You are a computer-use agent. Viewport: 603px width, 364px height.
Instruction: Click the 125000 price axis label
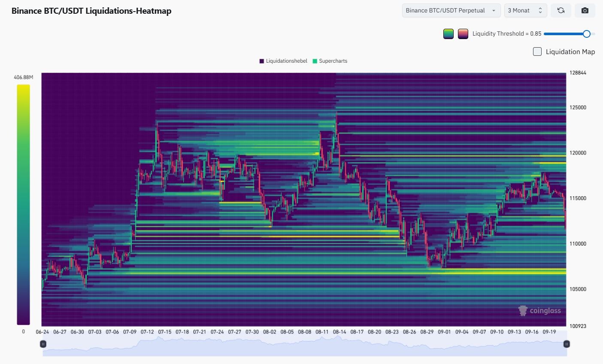coord(578,107)
